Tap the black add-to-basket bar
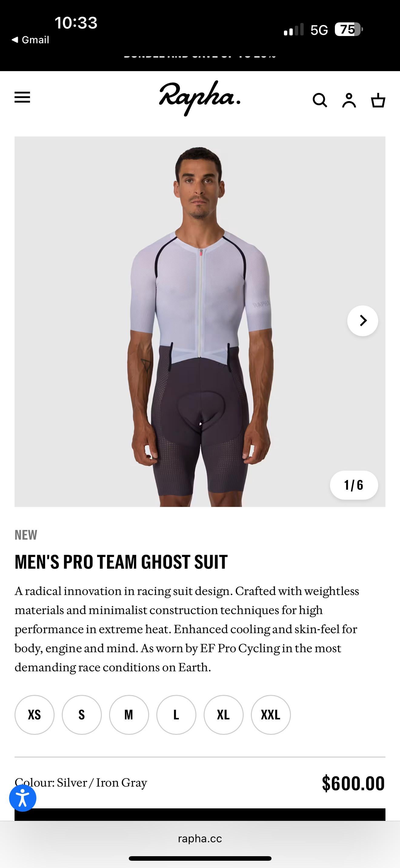Viewport: 400px width, 868px height. [x=200, y=814]
